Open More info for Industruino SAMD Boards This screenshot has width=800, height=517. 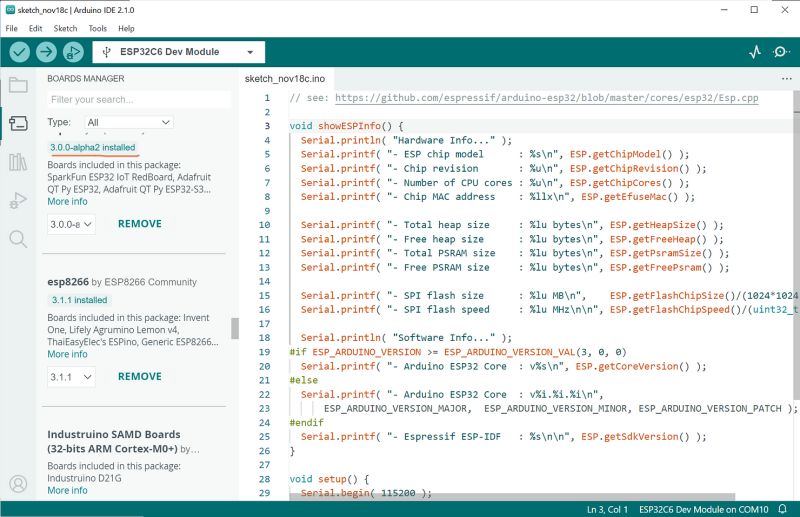[x=67, y=490]
